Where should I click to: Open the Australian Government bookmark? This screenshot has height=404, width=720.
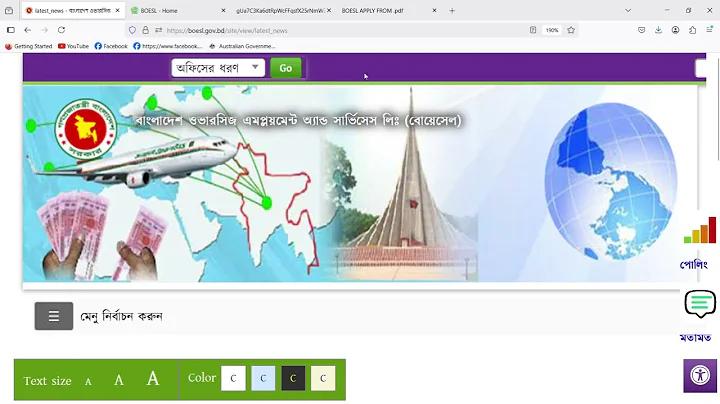[242, 46]
